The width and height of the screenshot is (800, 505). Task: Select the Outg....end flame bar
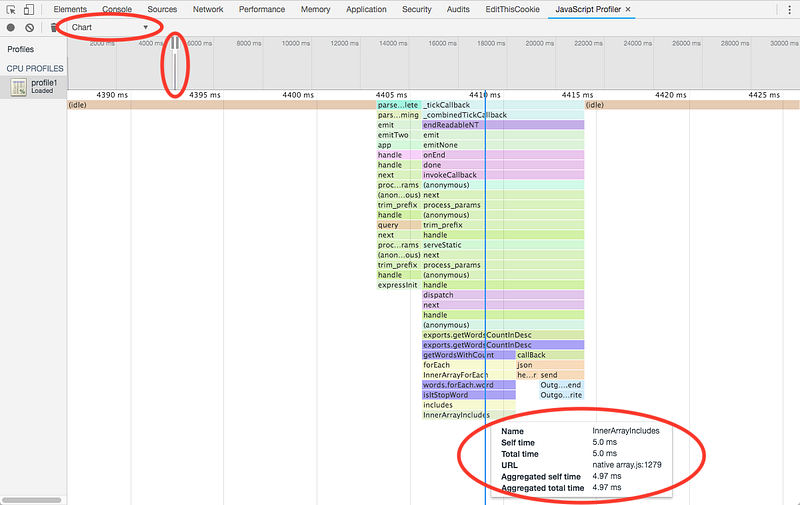tap(561, 385)
